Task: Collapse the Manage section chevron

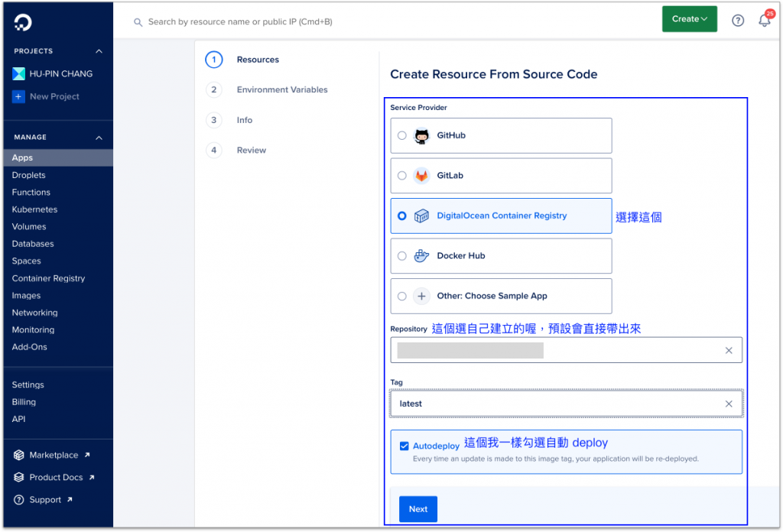Action: (x=99, y=138)
